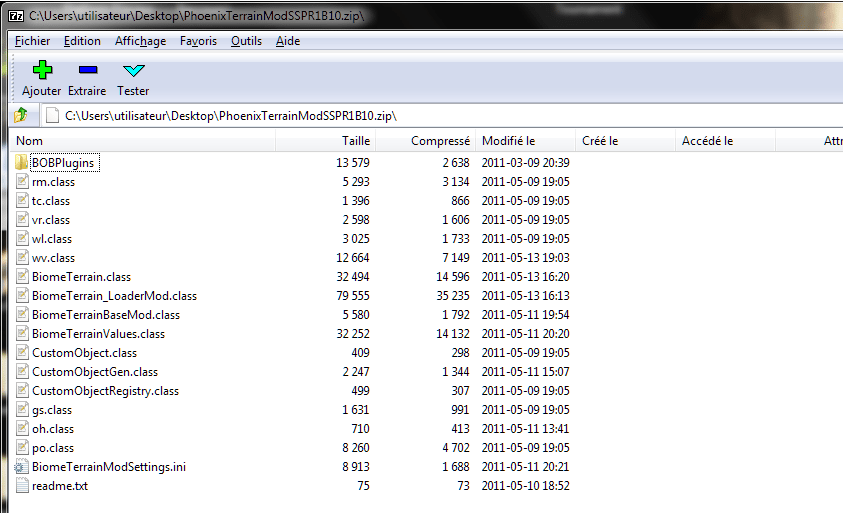Open the Fichier menu

[32, 41]
